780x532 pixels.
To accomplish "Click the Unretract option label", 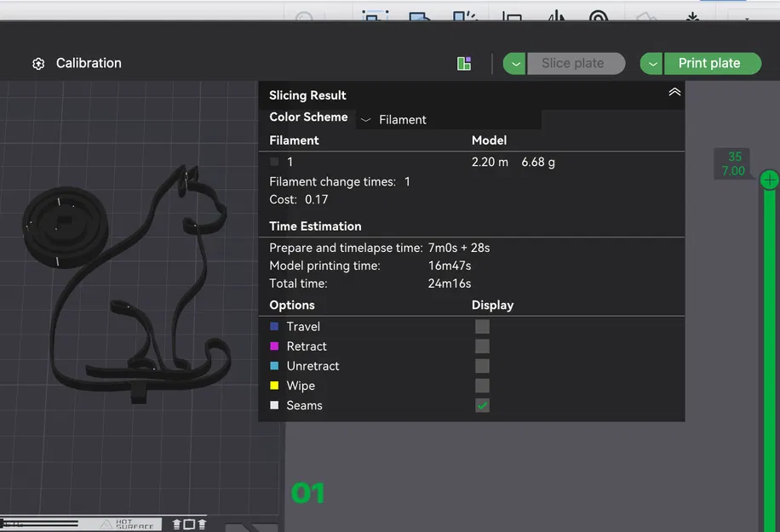I will point(313,366).
